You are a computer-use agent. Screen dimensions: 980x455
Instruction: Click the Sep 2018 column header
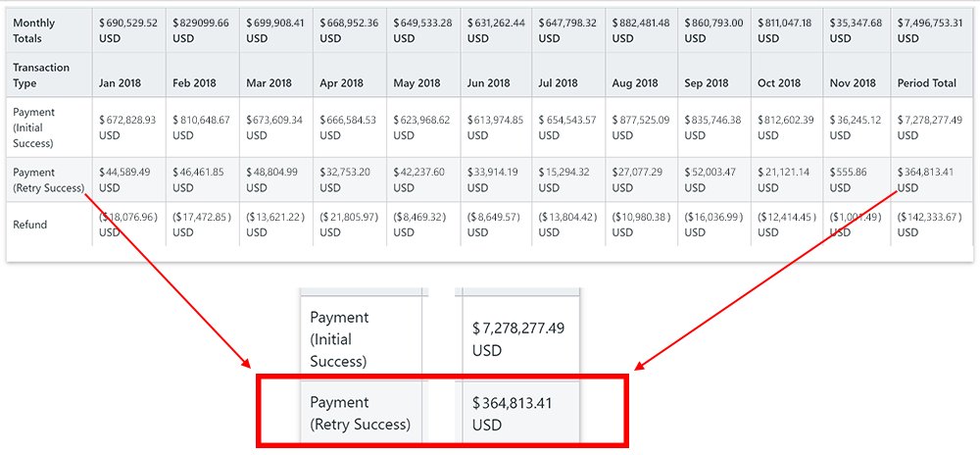[x=707, y=82]
